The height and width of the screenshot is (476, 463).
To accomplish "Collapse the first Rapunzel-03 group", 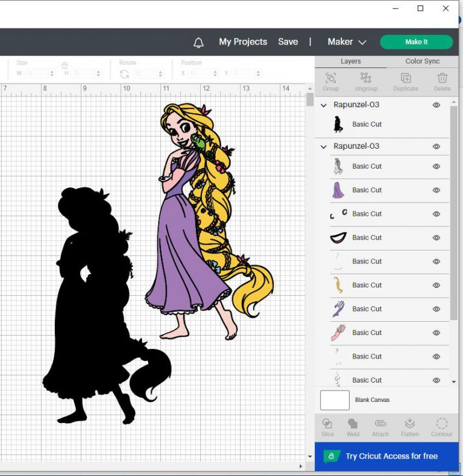I will [x=324, y=105].
